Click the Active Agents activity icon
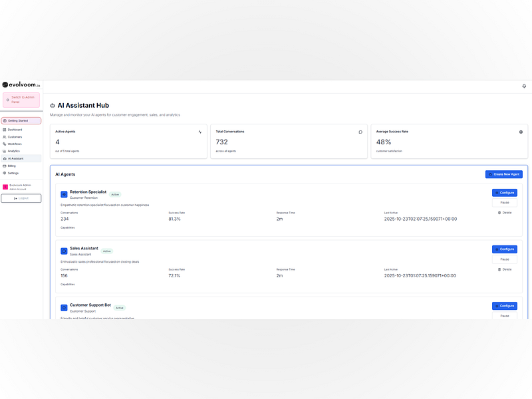Viewport: 532px width, 399px height. [x=200, y=132]
